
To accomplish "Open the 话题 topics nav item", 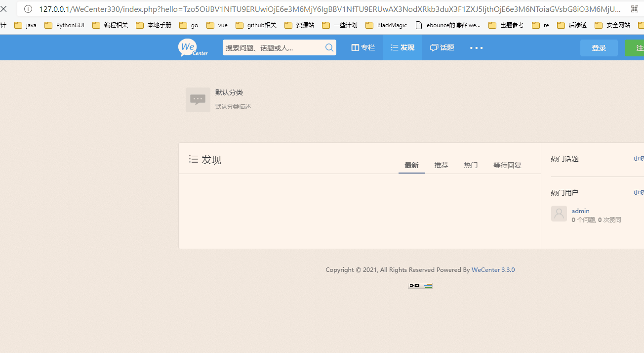I will (442, 48).
